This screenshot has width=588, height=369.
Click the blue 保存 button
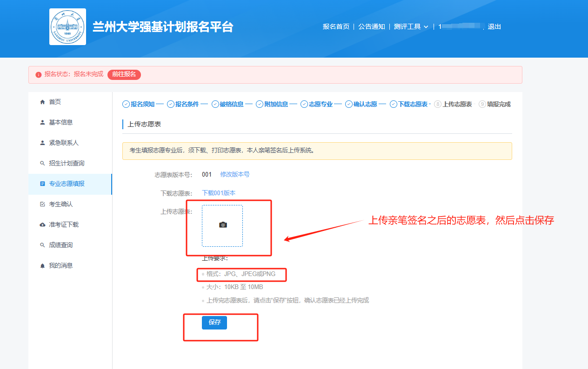point(214,323)
